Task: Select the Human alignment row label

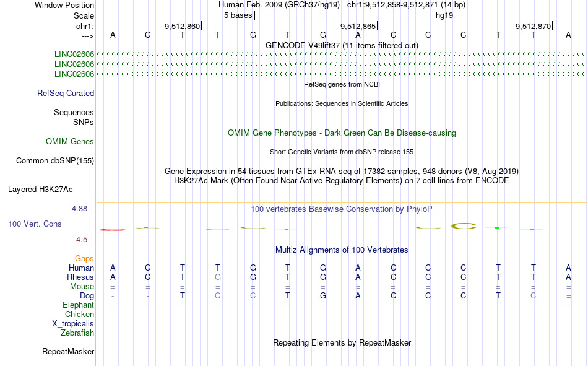Action: (81, 268)
